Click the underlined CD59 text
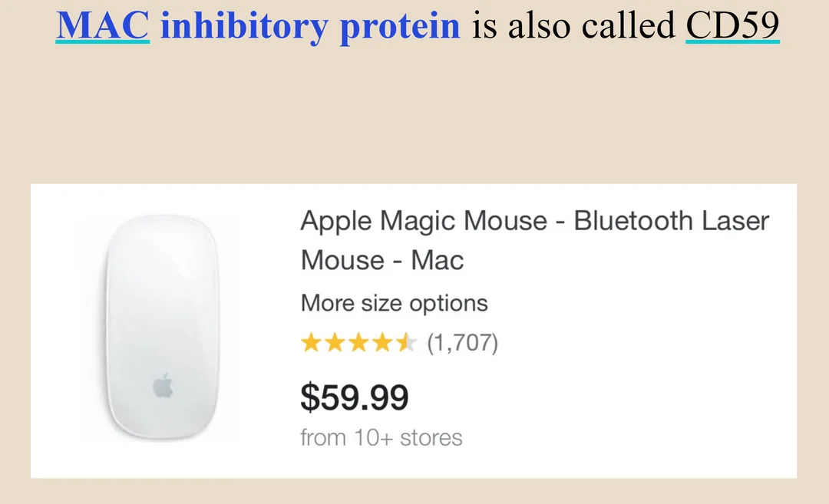This screenshot has height=504, width=829. (733, 25)
